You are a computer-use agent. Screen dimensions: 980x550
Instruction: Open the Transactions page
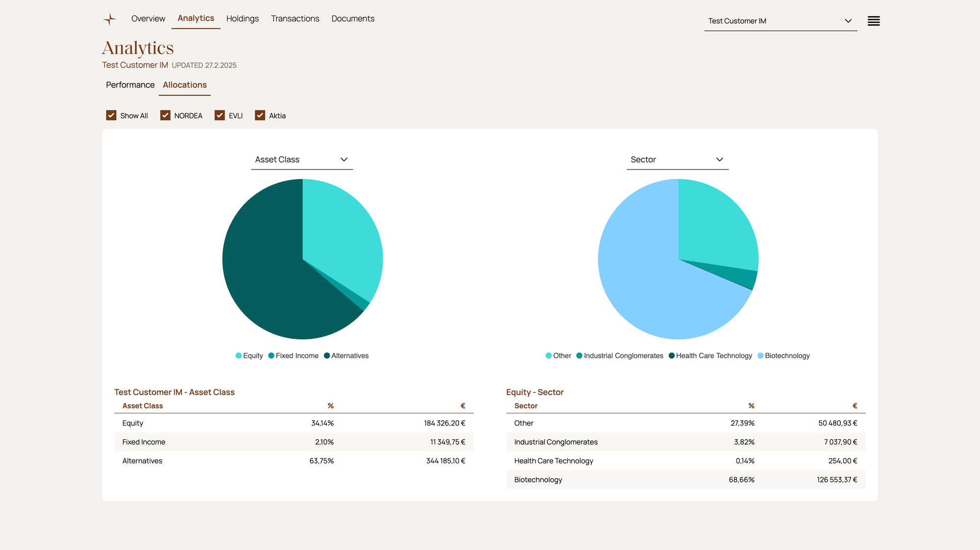[295, 18]
